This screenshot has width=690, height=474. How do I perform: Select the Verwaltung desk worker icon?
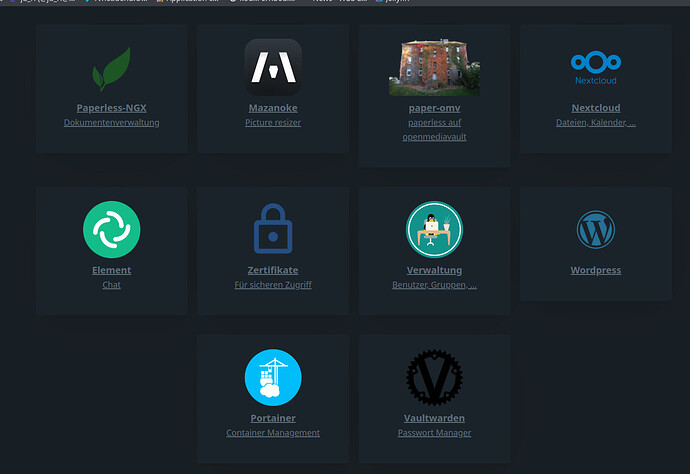[x=434, y=229]
